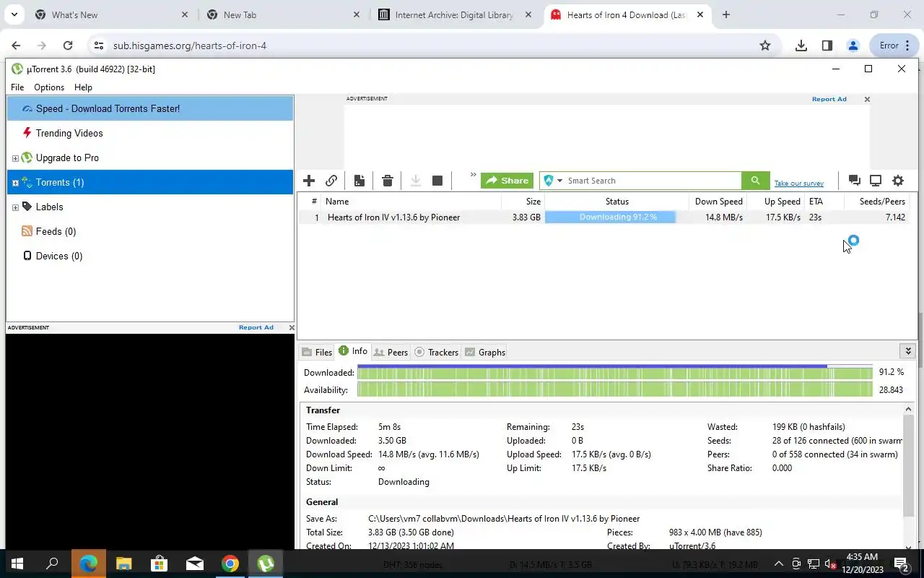Click the remote monitor toolbar icon
Screen dimensions: 924x578
tap(876, 181)
